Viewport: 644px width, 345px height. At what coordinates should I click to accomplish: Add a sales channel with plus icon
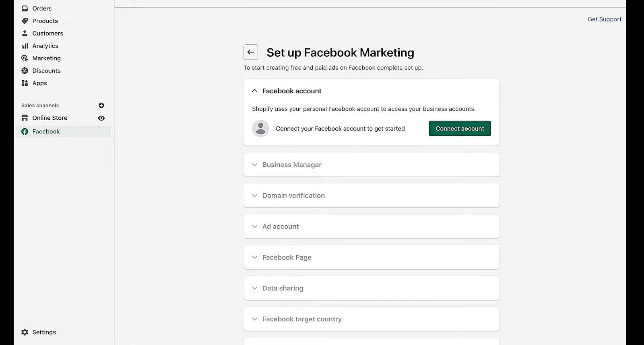tap(101, 106)
